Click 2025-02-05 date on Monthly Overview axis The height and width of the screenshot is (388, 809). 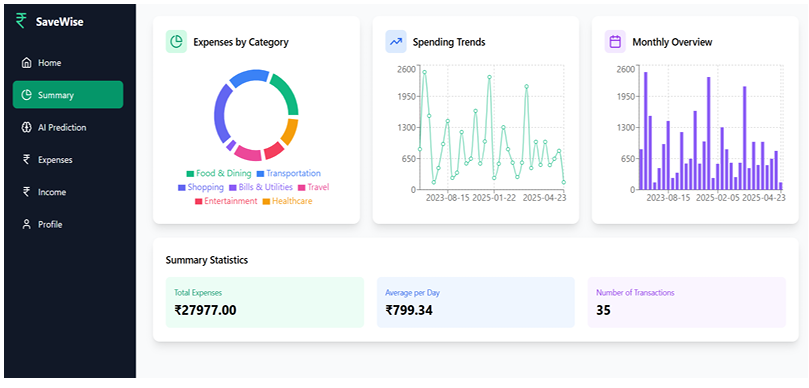click(717, 198)
